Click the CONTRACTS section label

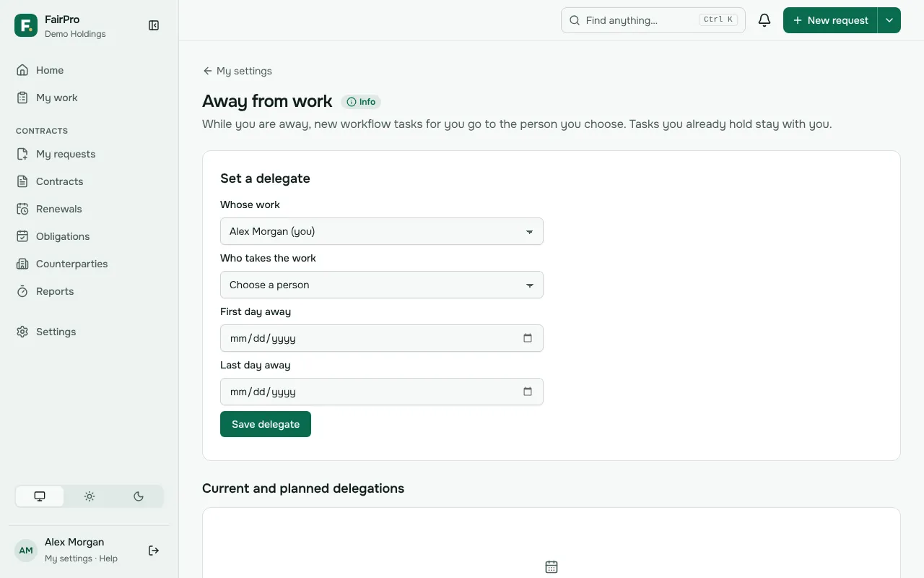42,131
